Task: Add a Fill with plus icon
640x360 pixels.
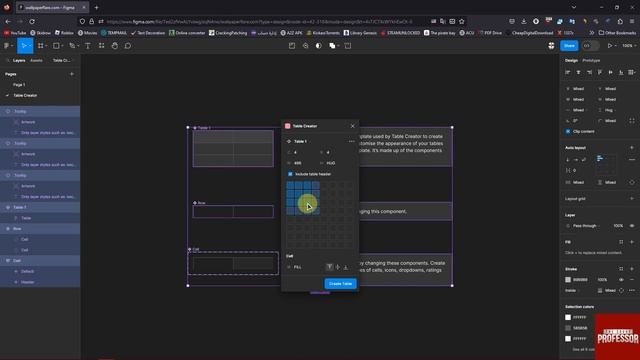Action: [x=632, y=242]
